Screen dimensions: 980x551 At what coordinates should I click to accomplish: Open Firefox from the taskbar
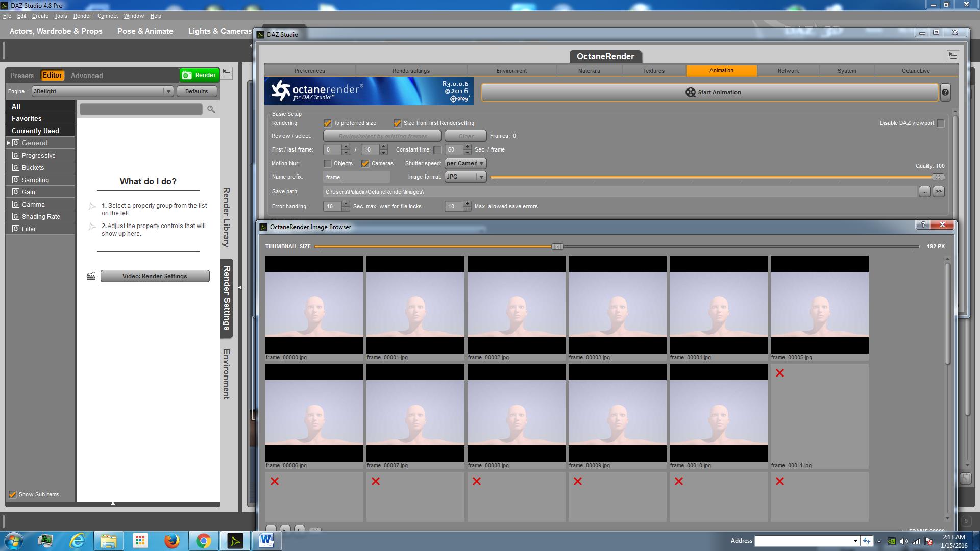click(171, 541)
